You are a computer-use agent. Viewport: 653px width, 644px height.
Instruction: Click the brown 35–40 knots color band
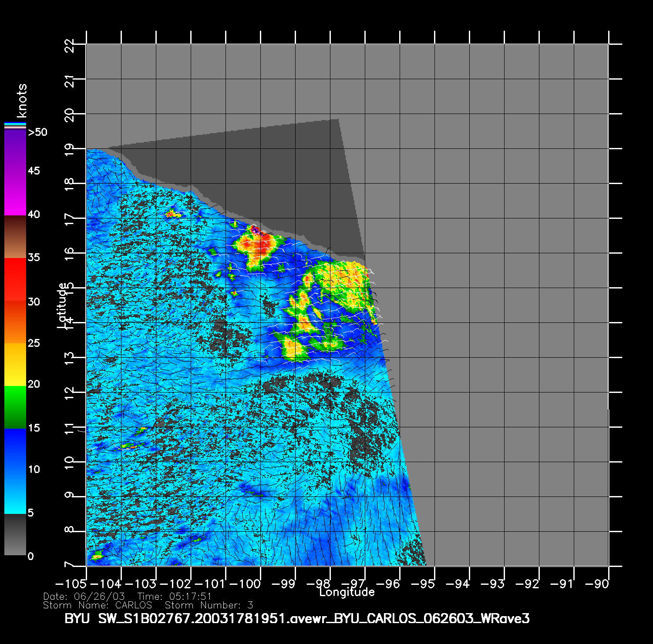pos(15,237)
